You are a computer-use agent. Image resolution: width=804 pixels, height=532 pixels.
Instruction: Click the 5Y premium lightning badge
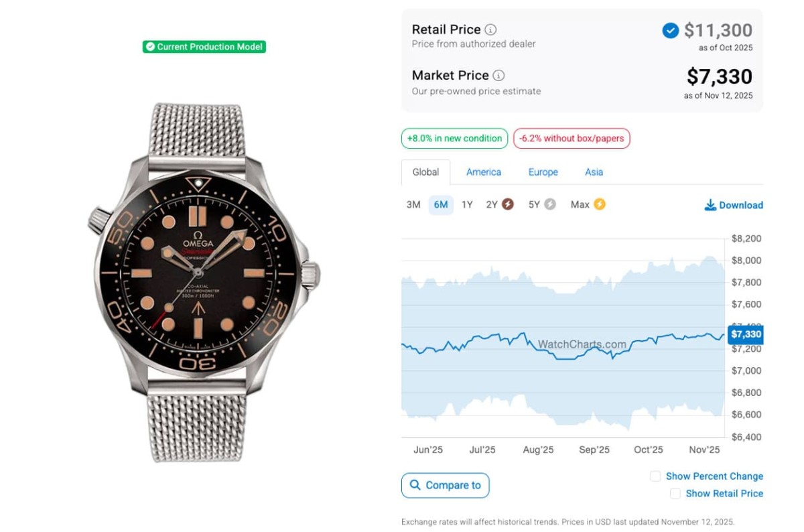550,204
